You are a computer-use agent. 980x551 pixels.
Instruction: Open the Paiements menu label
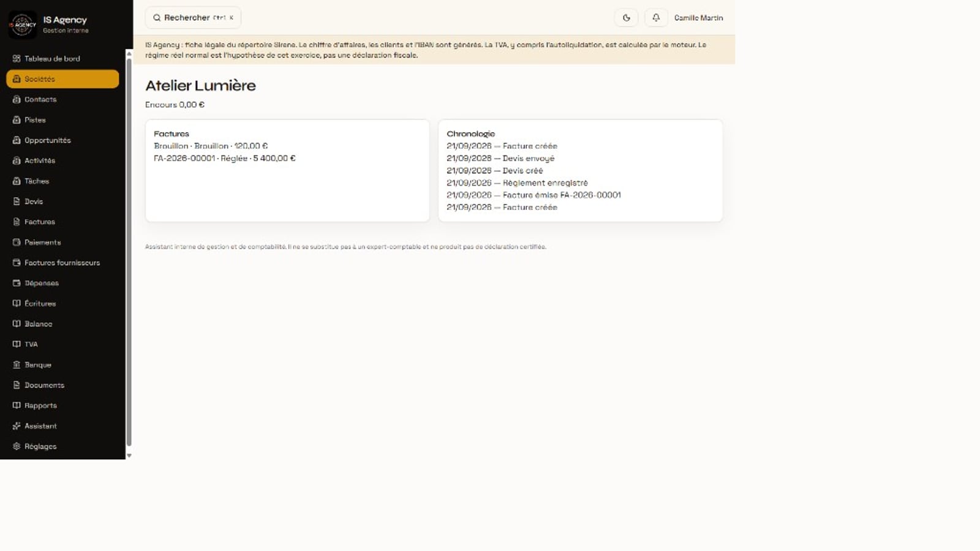point(43,242)
